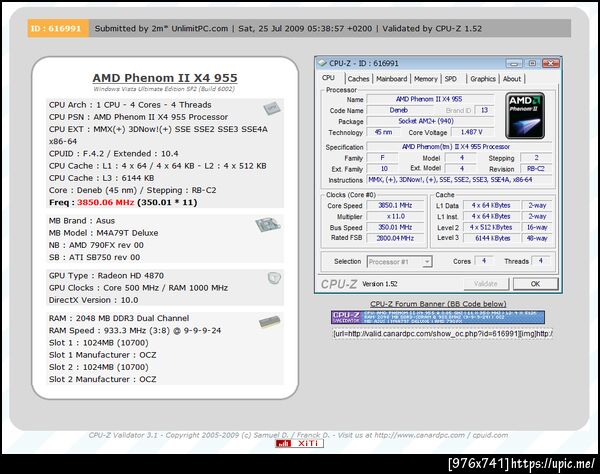
Task: Click the Rated FSB value '2800.04 MHz'
Action: click(395, 238)
